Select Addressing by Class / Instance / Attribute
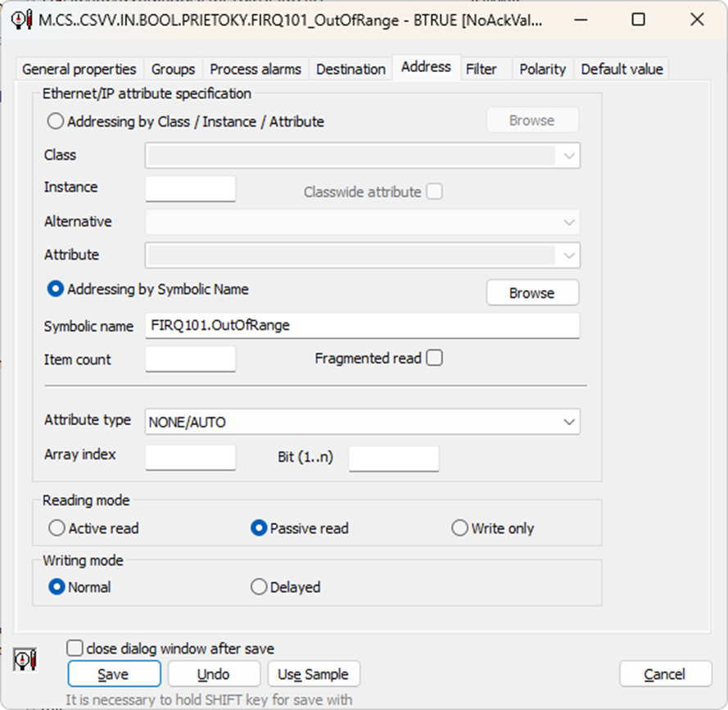The width and height of the screenshot is (728, 710). coord(56,121)
